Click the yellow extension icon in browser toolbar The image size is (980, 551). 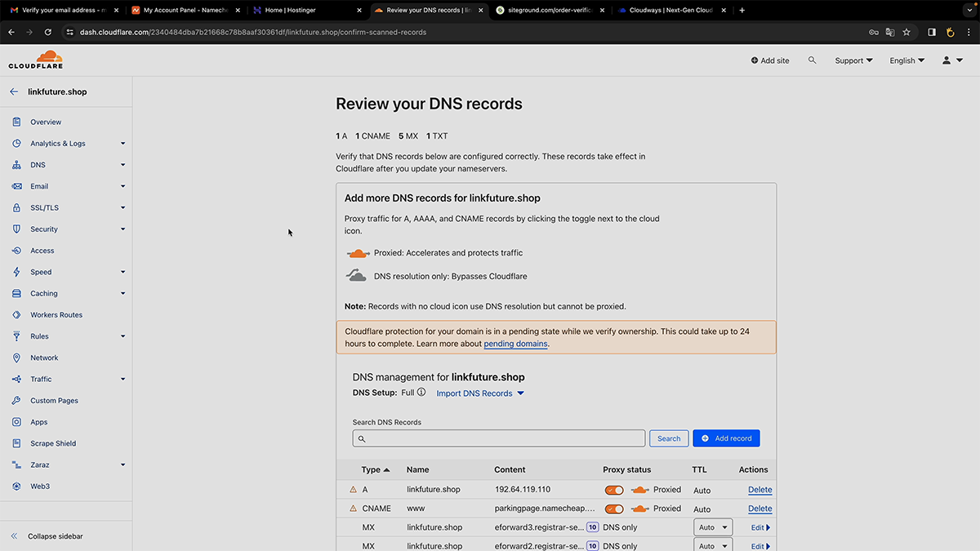[950, 32]
